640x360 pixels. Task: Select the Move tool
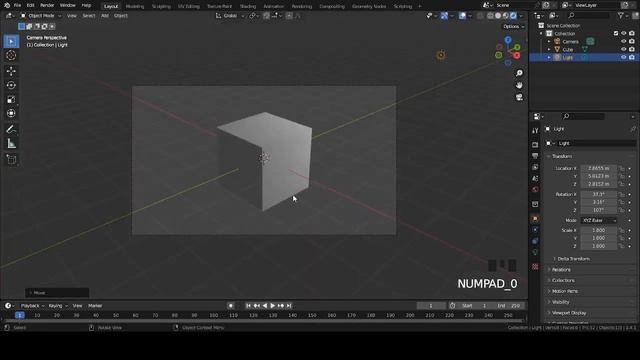coord(11,71)
